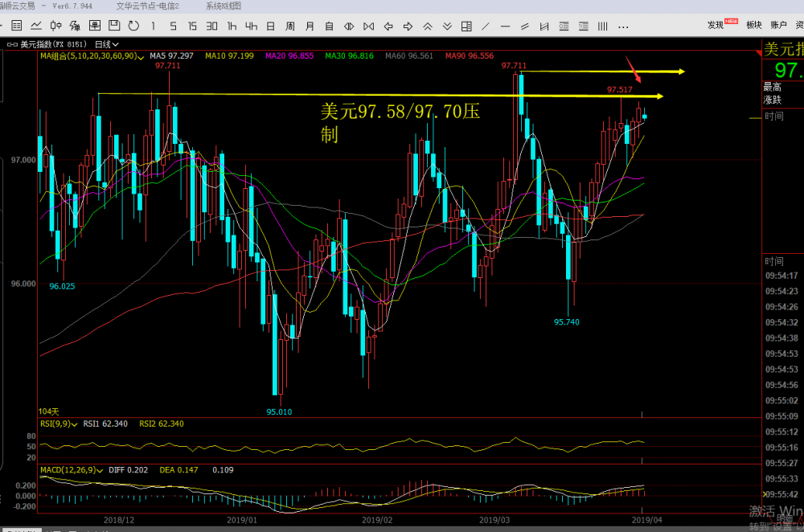This screenshot has width=804, height=532.
Task: Select the horizontal line drawing tool
Action: point(505,27)
